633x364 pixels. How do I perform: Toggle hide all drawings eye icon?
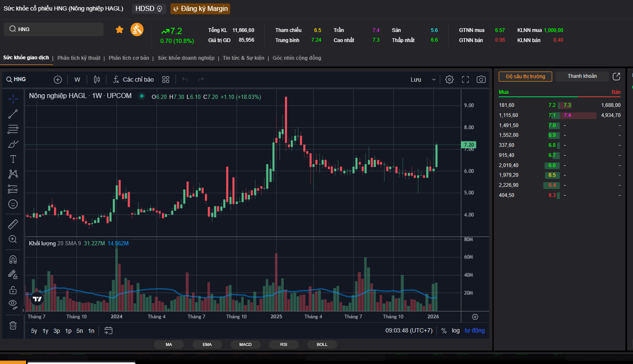[13, 303]
